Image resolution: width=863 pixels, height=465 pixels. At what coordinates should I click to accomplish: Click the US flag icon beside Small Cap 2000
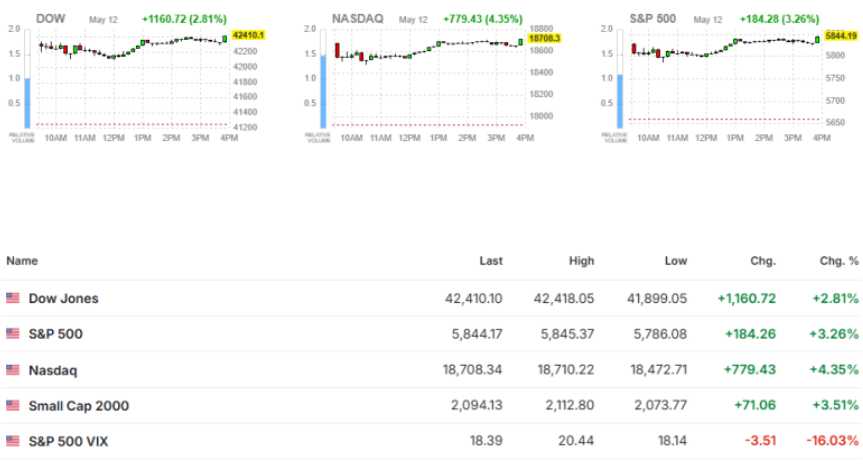click(x=13, y=406)
